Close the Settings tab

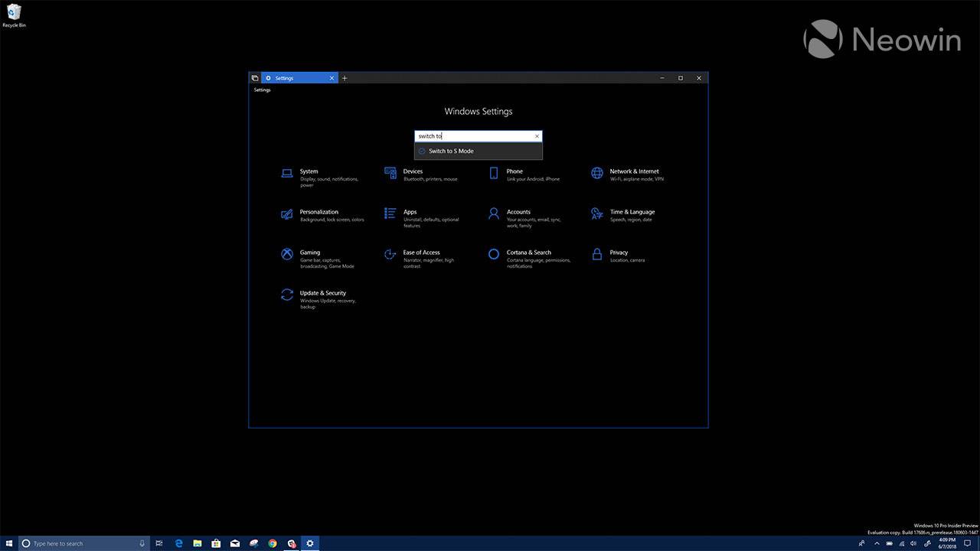[332, 78]
